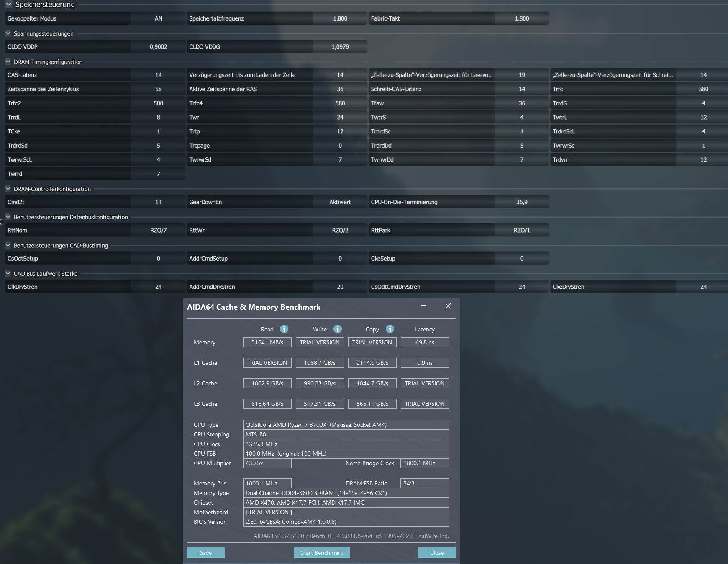Viewport: 728px width, 564px height.
Task: Open the RttNom RZQ/7 selector
Action: point(158,230)
